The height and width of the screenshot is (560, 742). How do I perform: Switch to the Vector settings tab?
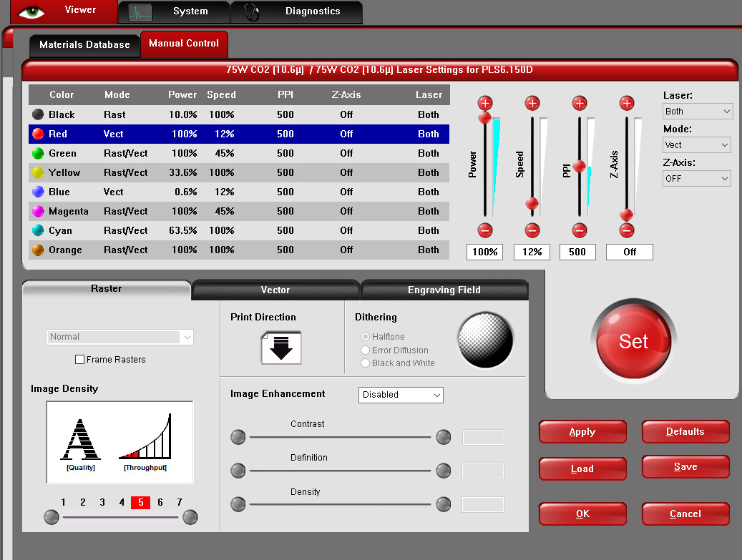(x=275, y=290)
